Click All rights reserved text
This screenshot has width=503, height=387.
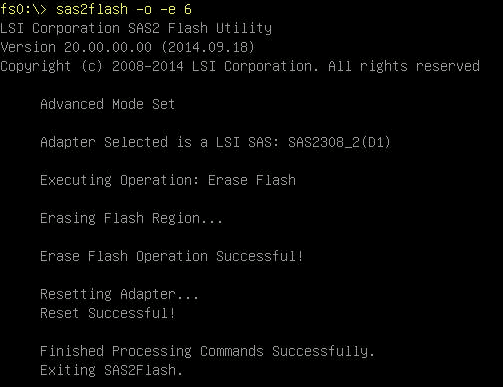click(x=404, y=66)
